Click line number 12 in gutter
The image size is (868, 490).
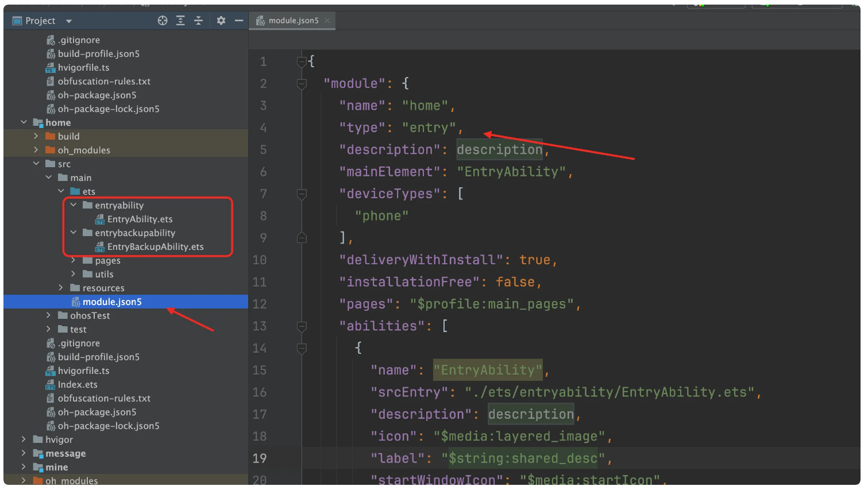259,304
